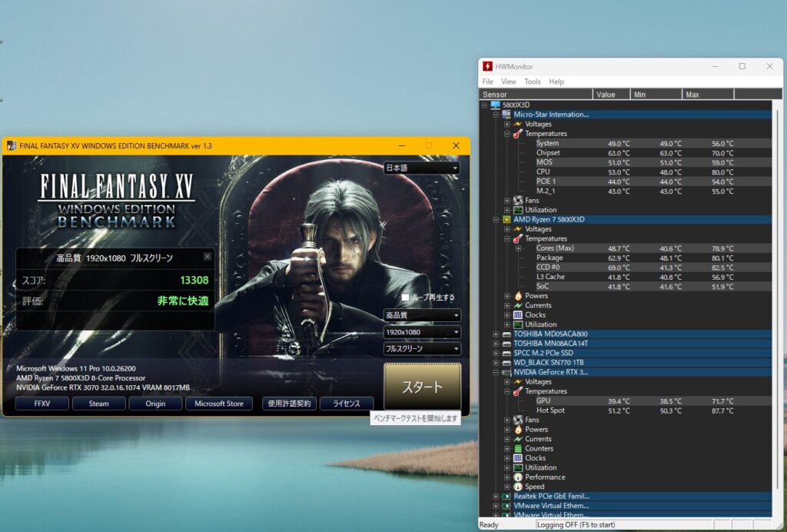The image size is (787, 532).
Task: Click the Utilization icon under Micro-Star
Action: [x=518, y=210]
